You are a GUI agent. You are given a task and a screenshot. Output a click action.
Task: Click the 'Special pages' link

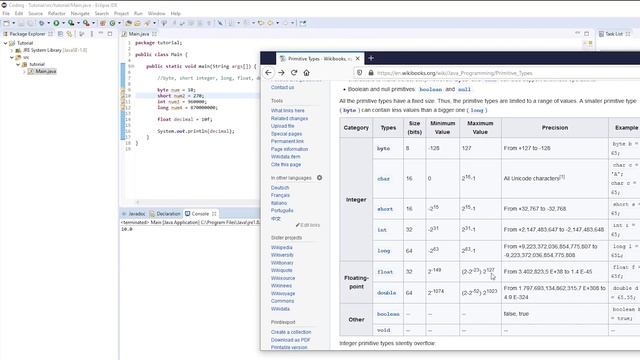pos(287,134)
